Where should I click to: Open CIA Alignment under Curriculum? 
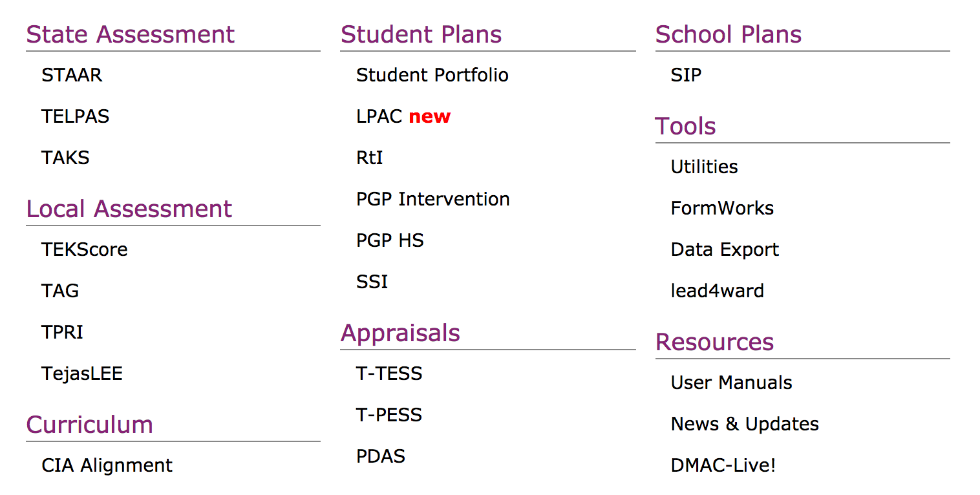tap(107, 465)
